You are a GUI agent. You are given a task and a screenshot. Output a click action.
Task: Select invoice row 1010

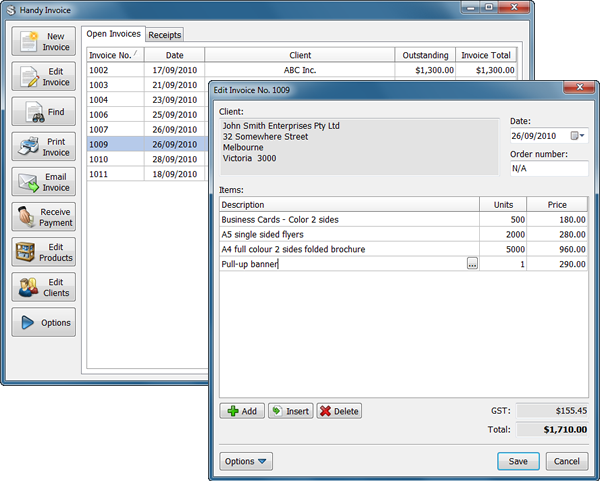click(x=147, y=159)
